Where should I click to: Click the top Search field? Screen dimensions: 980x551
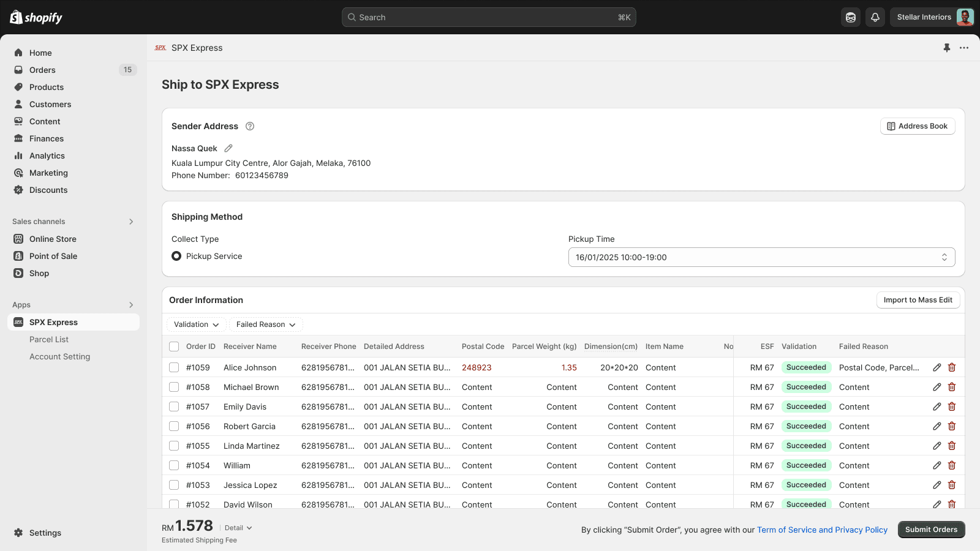(489, 17)
